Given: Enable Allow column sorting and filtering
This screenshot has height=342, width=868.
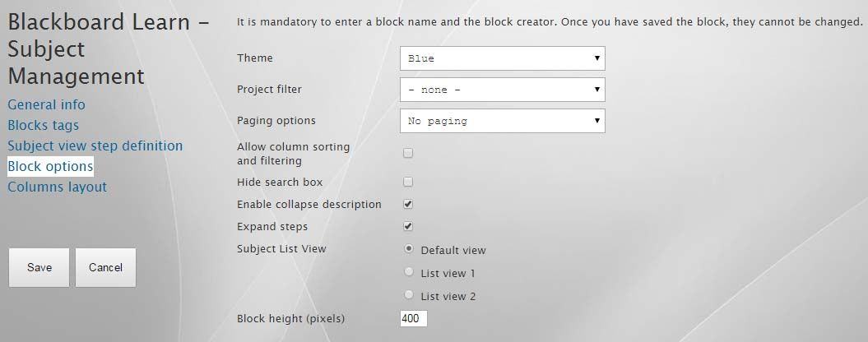Looking at the screenshot, I should click(408, 153).
